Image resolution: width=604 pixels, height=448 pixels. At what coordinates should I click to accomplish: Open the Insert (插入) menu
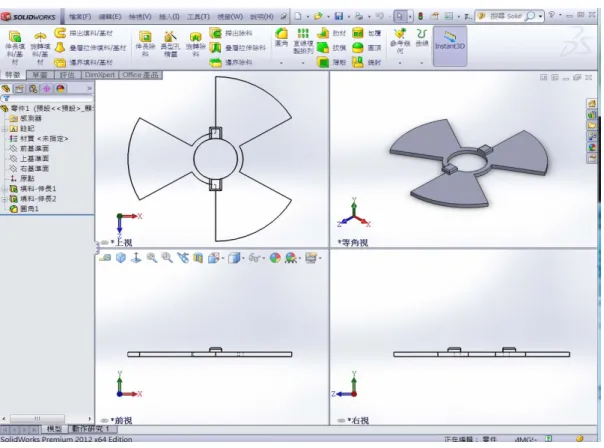pos(169,17)
